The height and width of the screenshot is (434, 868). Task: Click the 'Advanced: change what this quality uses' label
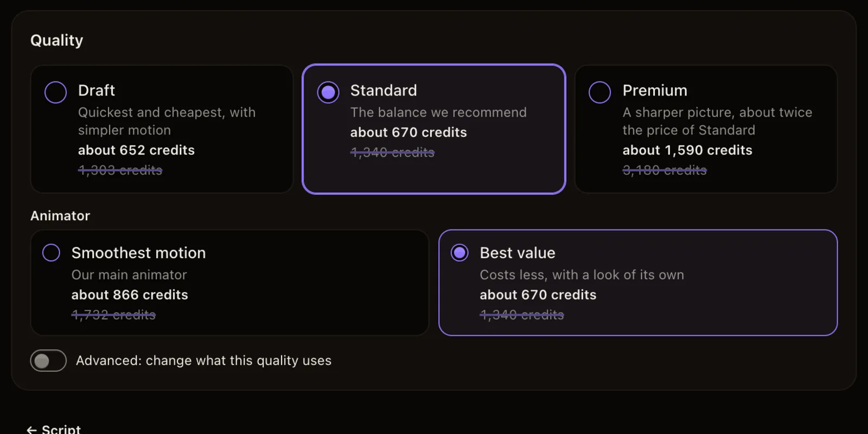[x=203, y=361]
